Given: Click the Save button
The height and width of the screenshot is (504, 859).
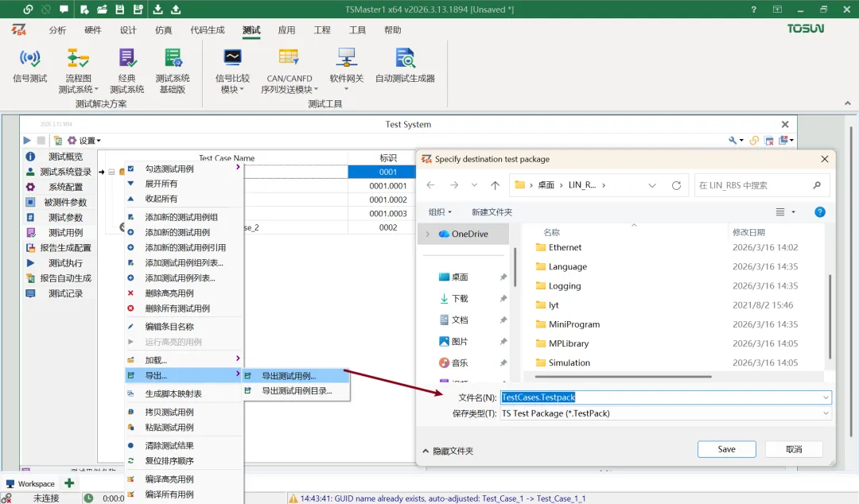Looking at the screenshot, I should click(726, 449).
